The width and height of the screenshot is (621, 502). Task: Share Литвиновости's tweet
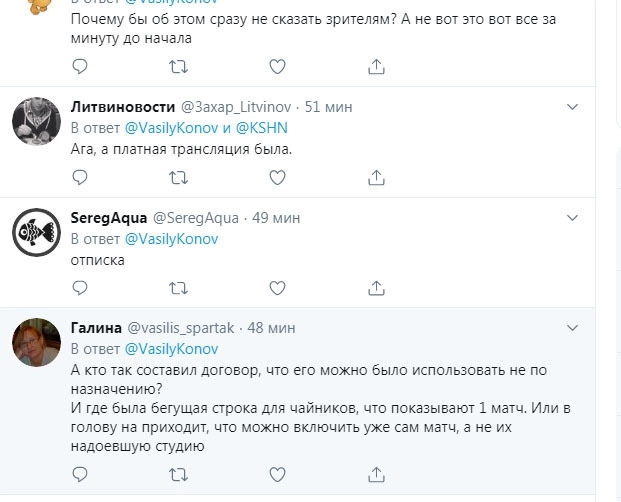(x=377, y=177)
